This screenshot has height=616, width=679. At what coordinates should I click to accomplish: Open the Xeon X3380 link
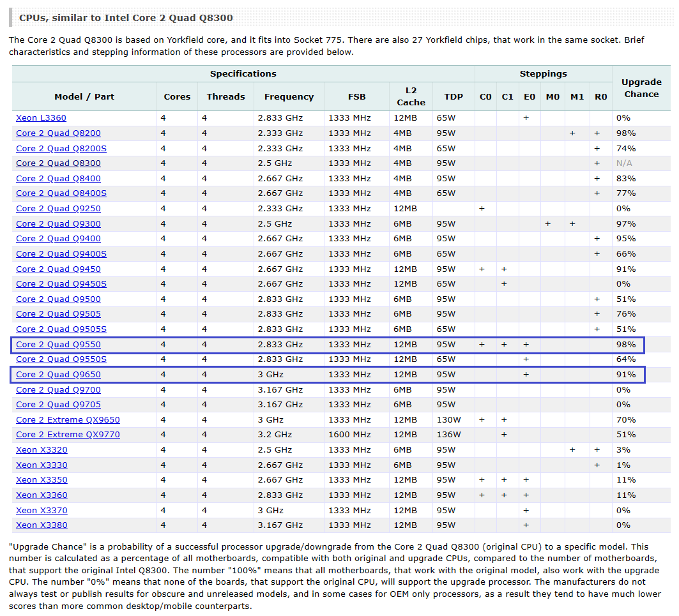[x=42, y=525]
